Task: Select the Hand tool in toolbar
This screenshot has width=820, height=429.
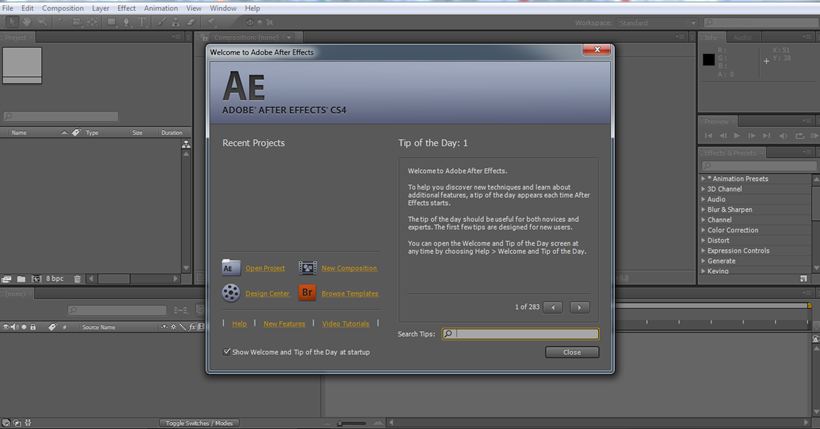Action: pyautogui.click(x=26, y=22)
